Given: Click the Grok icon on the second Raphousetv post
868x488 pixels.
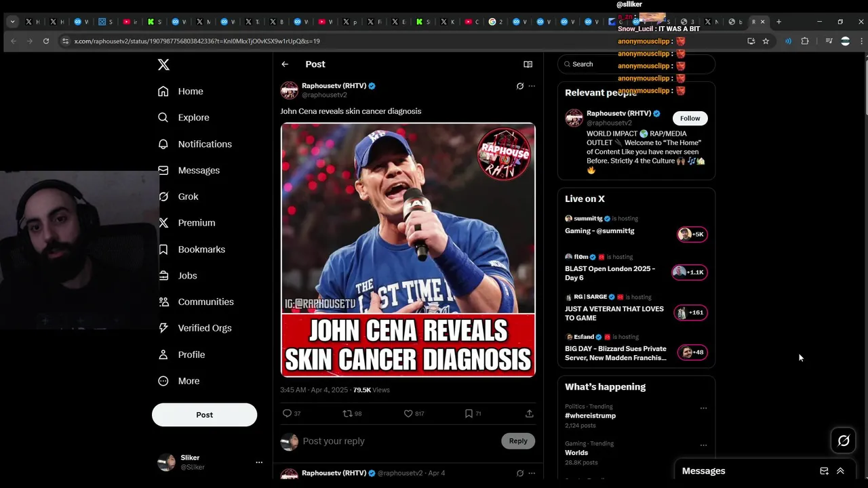Looking at the screenshot, I should 519,473.
